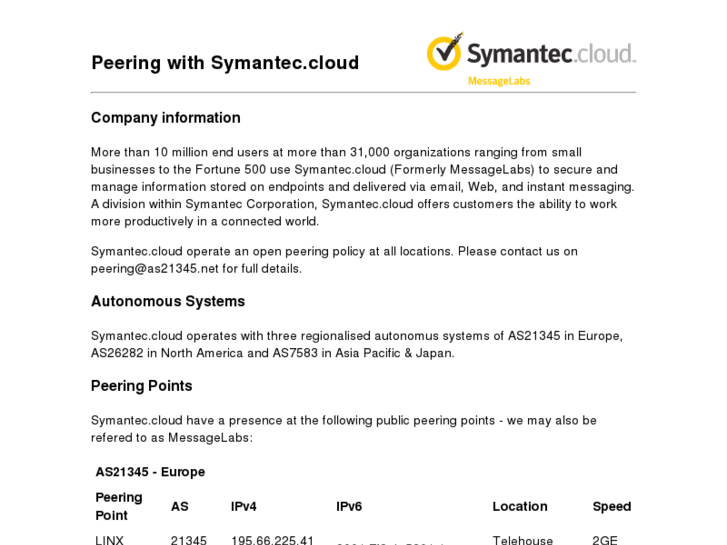Select the 'IPv4' column header
Screen dimensions: 727x545
pos(244,507)
